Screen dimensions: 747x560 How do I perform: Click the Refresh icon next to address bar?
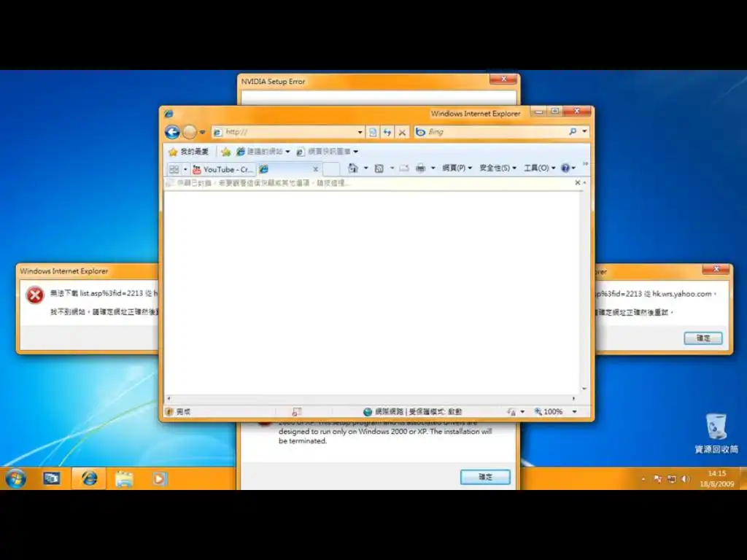click(387, 132)
